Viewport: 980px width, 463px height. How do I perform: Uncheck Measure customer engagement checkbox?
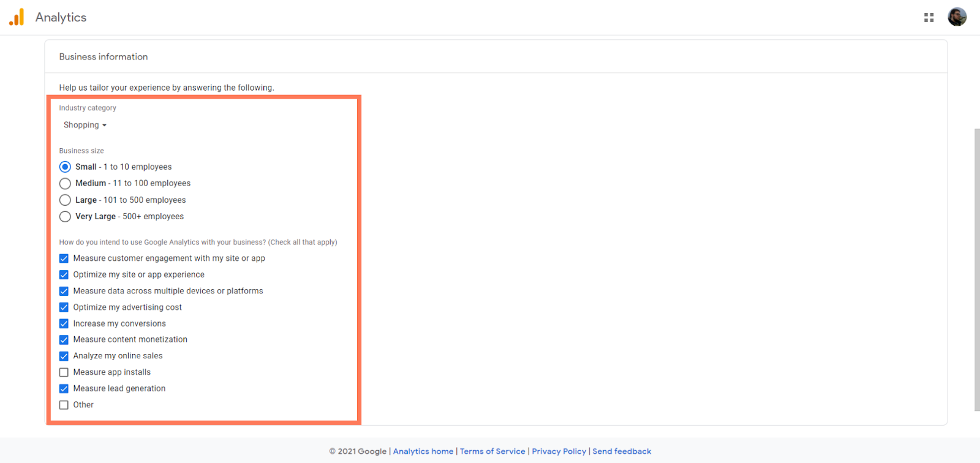click(64, 258)
